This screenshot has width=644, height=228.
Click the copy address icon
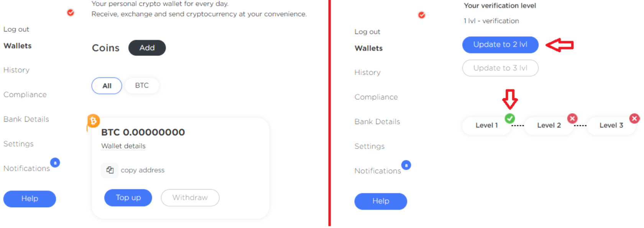click(110, 170)
